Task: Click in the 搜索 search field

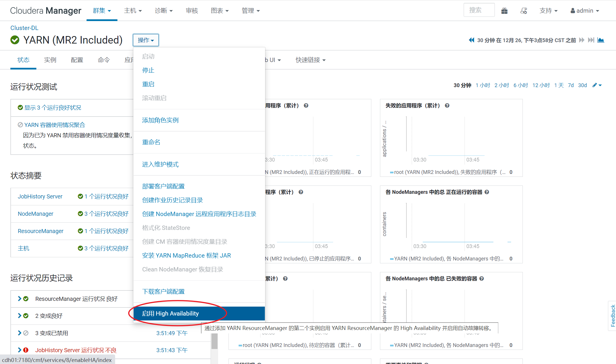Action: click(479, 10)
